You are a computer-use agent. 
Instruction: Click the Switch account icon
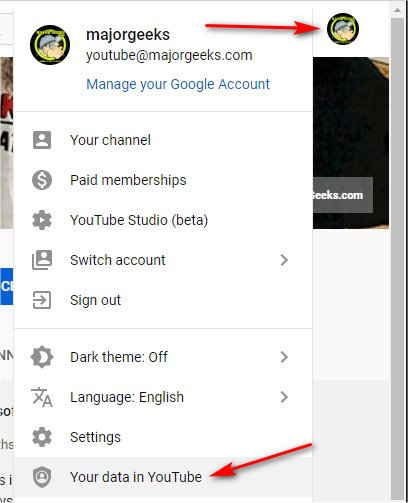(x=42, y=260)
